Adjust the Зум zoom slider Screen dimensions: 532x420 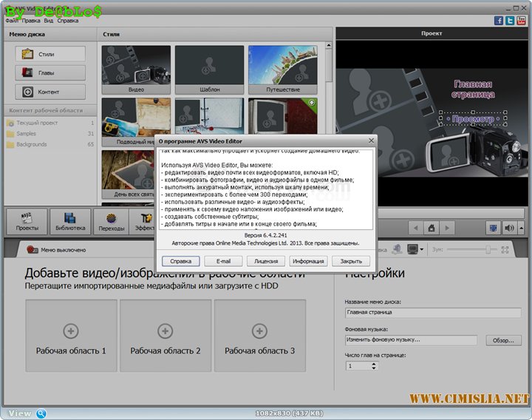(x=488, y=250)
